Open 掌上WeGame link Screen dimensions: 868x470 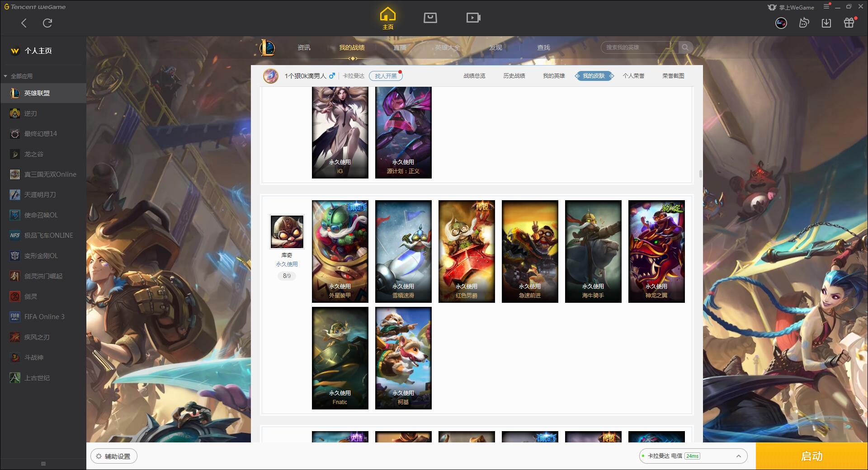click(791, 7)
